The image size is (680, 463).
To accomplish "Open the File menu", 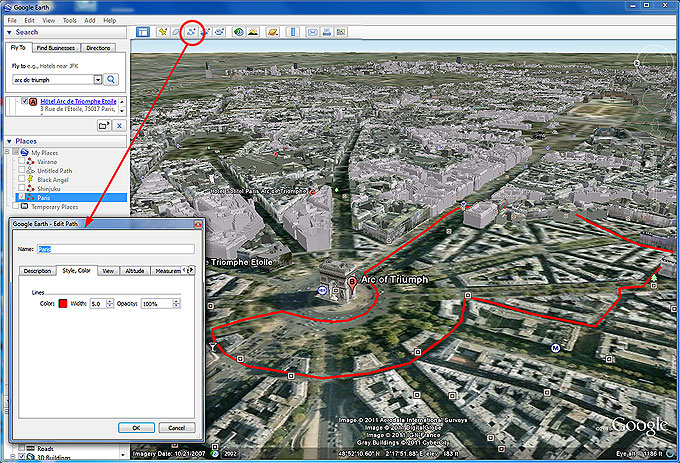I will (12, 20).
